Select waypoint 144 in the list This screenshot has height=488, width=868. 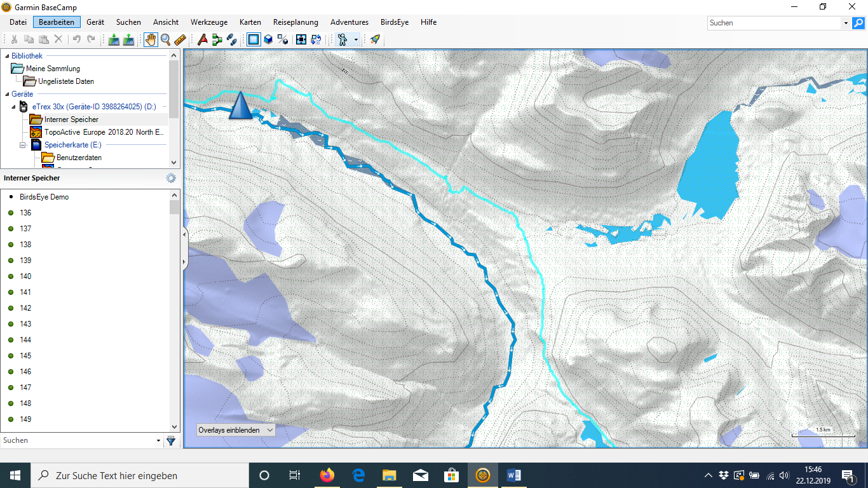coord(25,340)
